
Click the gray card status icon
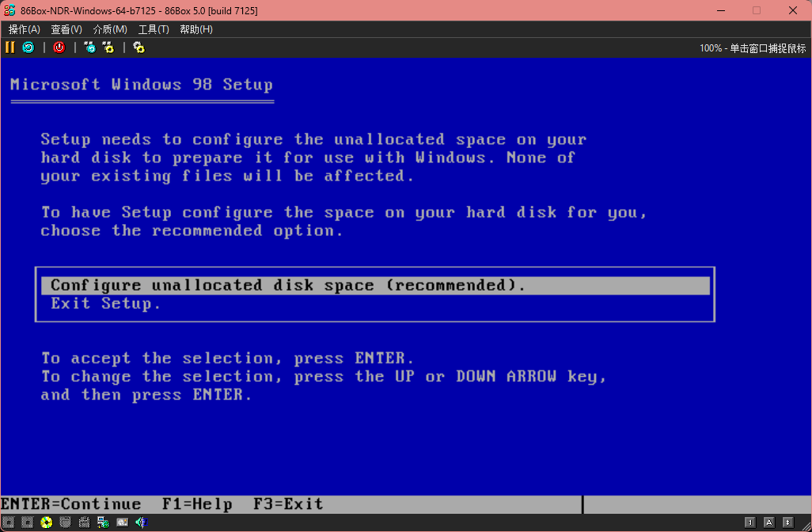click(122, 522)
